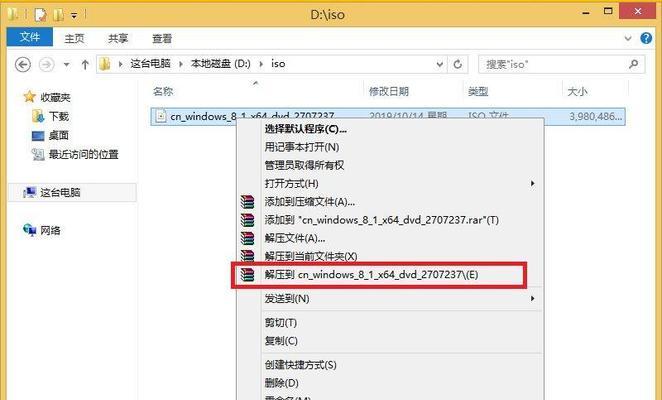Click WinRAR icon beside 解压到 cn_windows folder entry
The width and height of the screenshot is (662, 400).
tap(247, 275)
